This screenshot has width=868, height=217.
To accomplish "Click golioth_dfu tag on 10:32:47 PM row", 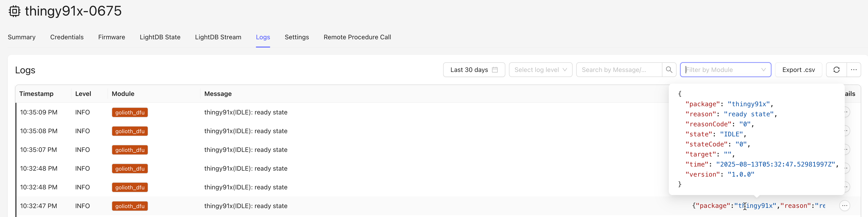I will tap(130, 206).
